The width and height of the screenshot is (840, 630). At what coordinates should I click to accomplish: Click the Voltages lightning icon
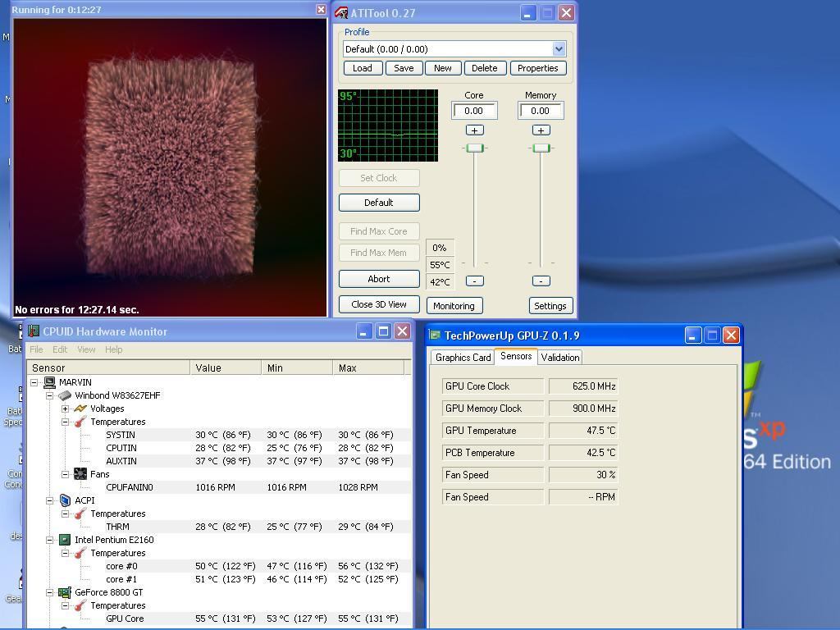[80, 409]
